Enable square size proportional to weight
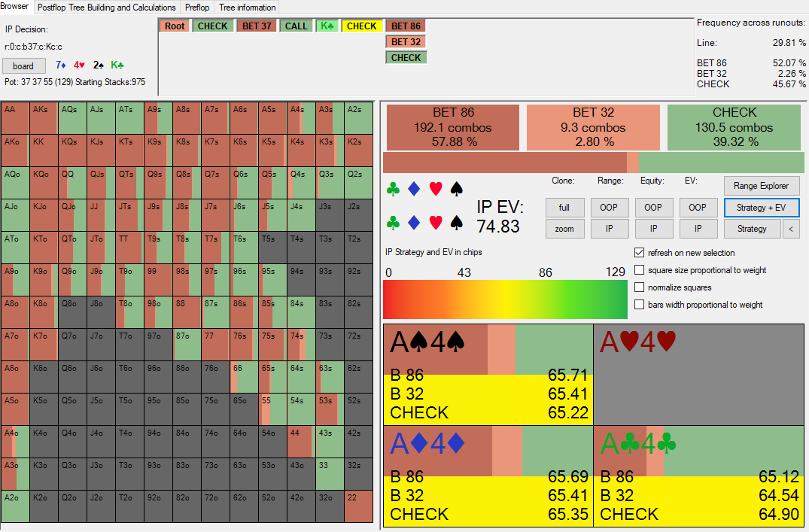The image size is (809, 532). click(640, 270)
